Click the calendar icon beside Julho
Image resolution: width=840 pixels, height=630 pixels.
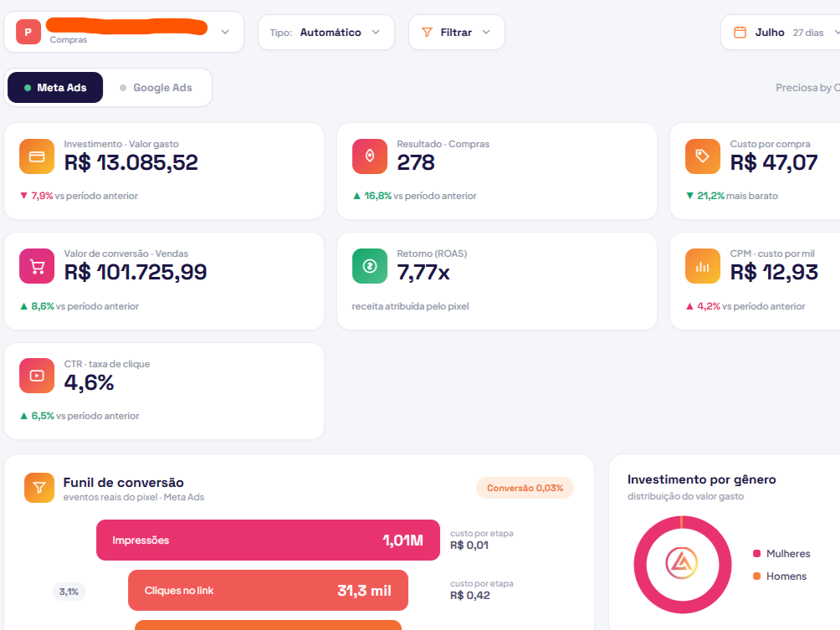click(x=740, y=32)
